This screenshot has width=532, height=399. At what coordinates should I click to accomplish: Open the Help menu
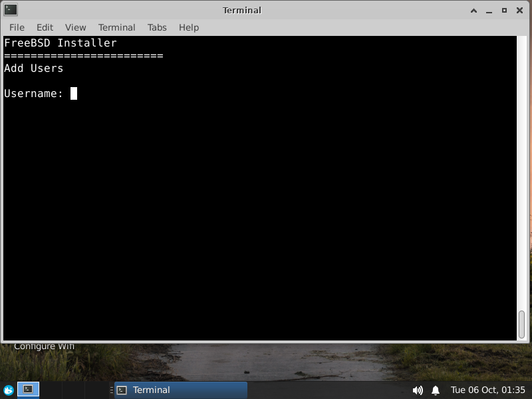coord(189,27)
